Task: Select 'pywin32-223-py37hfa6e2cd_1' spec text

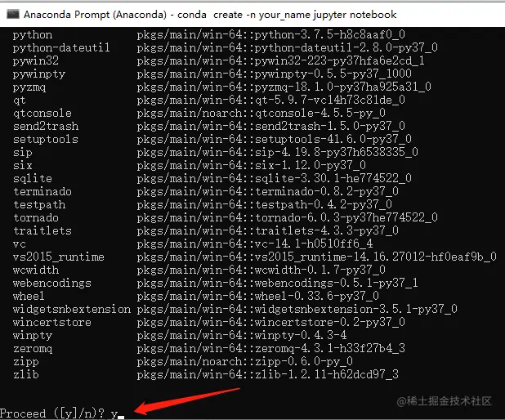Action: 339,60
